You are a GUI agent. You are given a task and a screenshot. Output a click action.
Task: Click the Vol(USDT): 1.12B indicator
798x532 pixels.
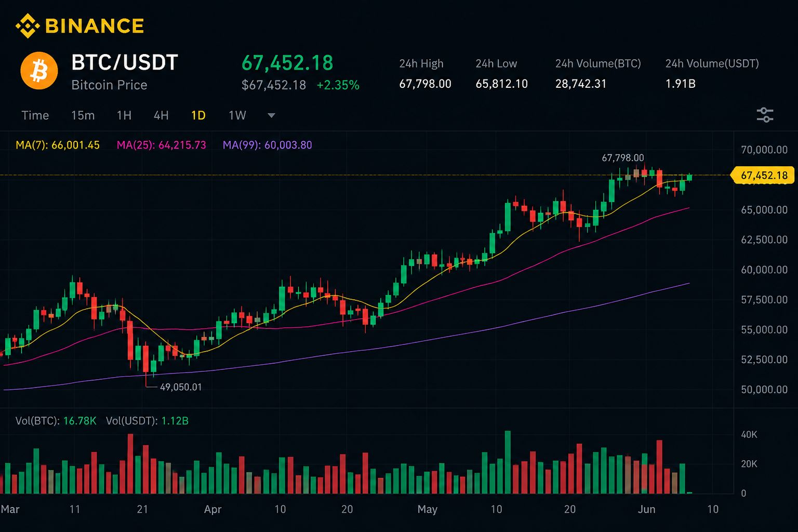tap(147, 421)
